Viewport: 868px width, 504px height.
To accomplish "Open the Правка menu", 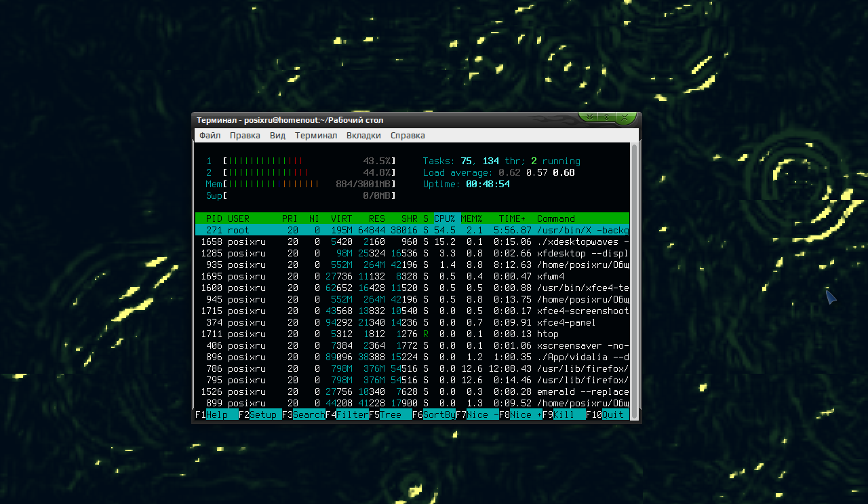I will (x=245, y=136).
